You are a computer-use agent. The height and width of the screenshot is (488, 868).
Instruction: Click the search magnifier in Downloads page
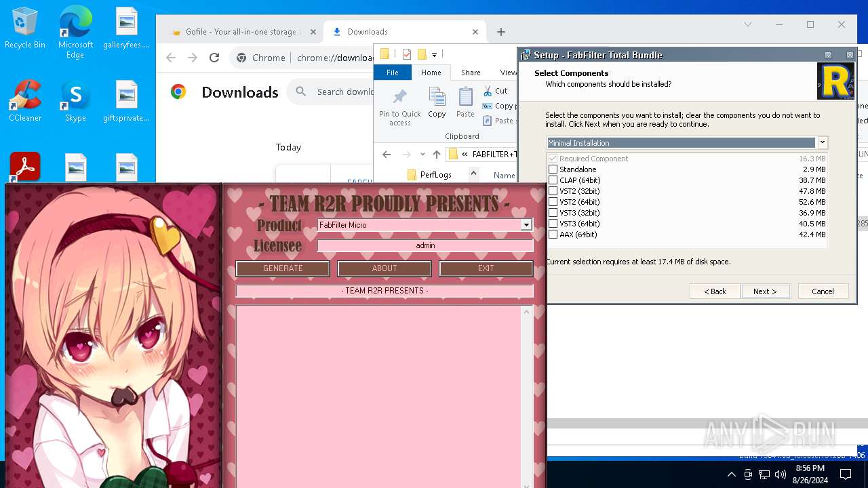click(301, 91)
